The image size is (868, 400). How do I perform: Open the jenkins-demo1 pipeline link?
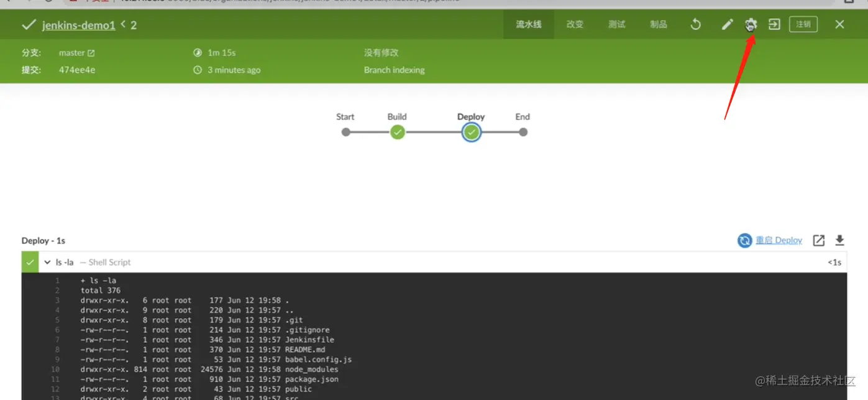[x=79, y=26]
